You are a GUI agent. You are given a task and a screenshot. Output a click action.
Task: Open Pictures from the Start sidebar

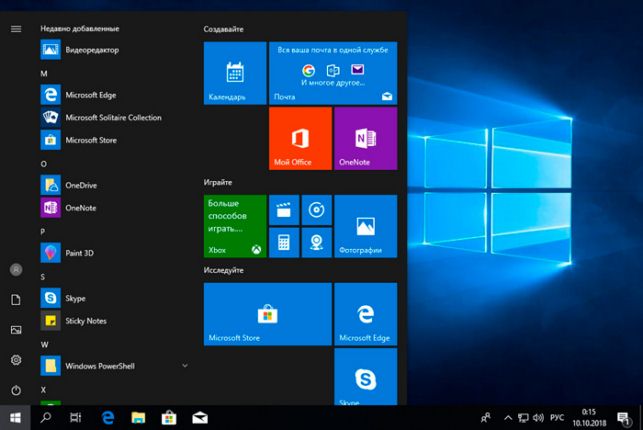(16, 330)
